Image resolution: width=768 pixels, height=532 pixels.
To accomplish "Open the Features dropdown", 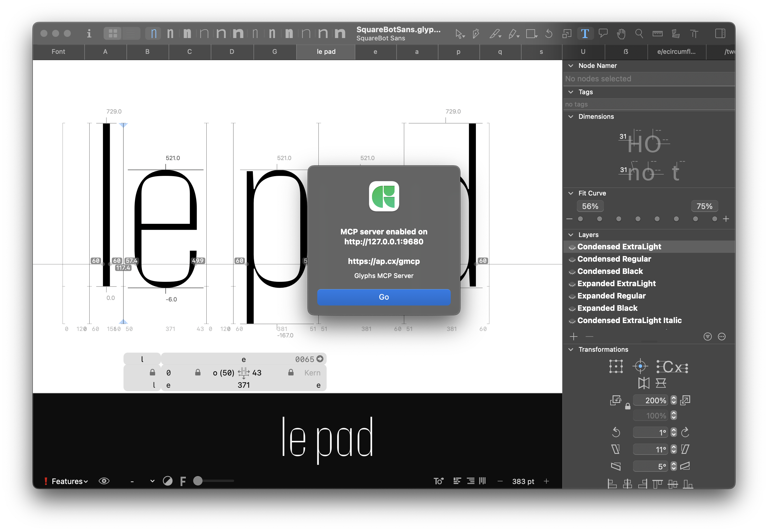I will tap(68, 481).
